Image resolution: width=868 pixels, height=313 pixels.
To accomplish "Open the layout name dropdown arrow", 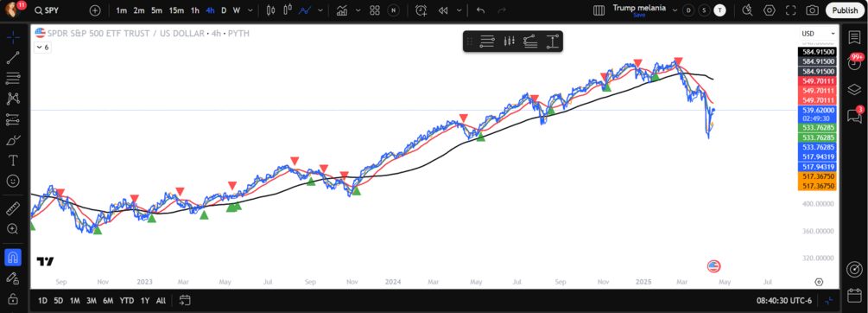I will (x=675, y=10).
